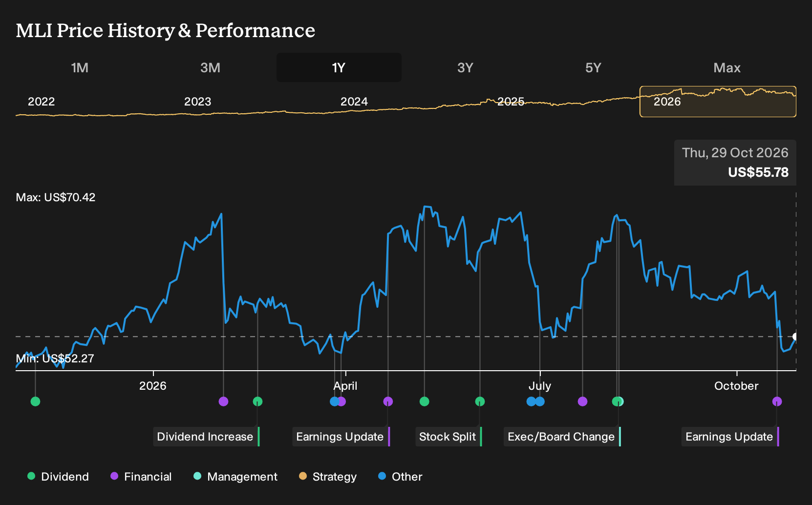This screenshot has height=505, width=812.
Task: Click the 2025 label on the overview chart
Action: (511, 102)
